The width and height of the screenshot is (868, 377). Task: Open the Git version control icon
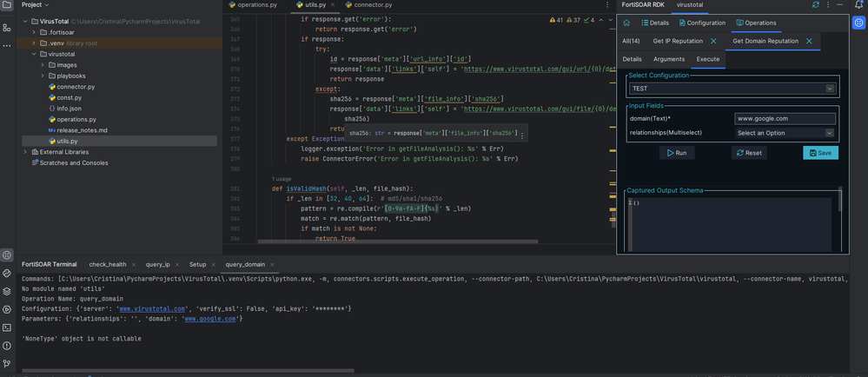tap(7, 364)
